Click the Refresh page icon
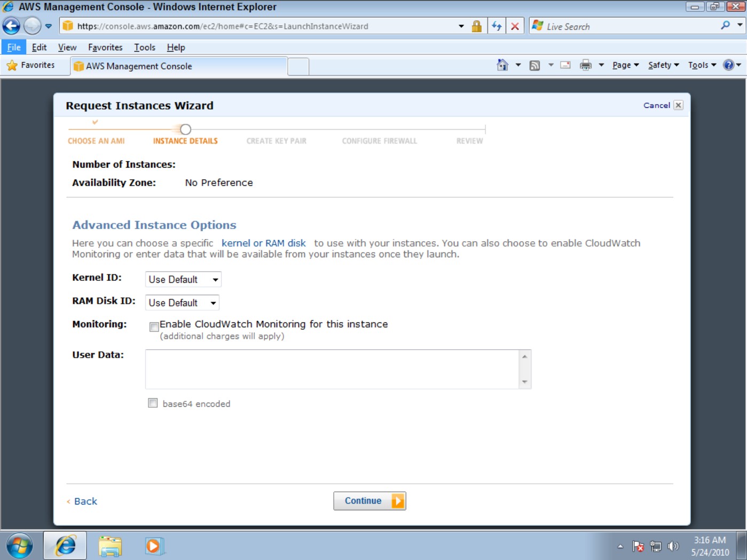This screenshot has width=747, height=560. tap(497, 26)
